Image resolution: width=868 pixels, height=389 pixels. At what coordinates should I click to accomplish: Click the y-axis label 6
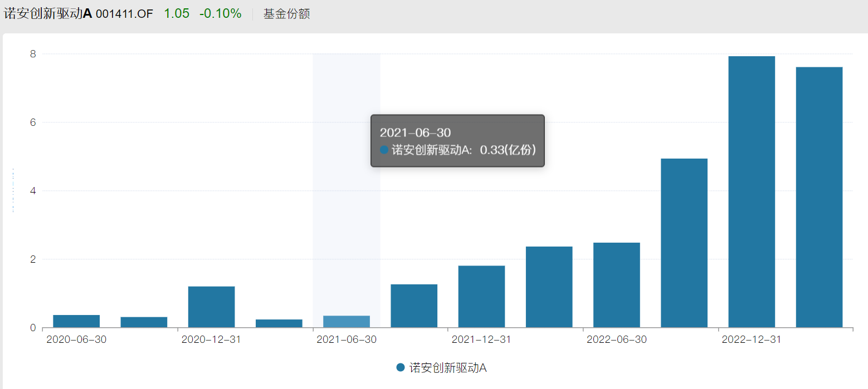coord(33,122)
